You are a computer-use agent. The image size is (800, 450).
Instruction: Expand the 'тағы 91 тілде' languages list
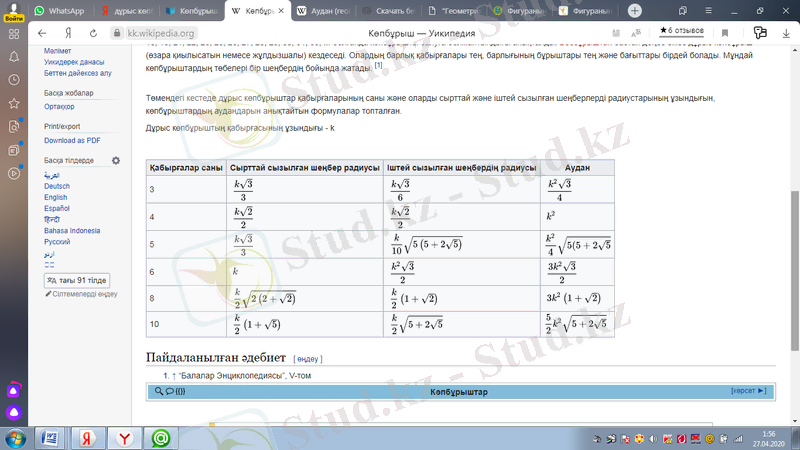(76, 280)
